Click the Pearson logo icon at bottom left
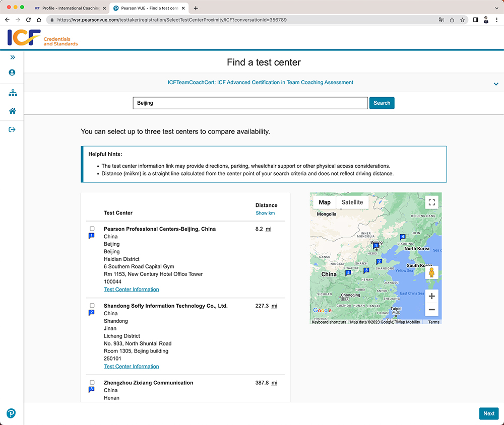The width and height of the screenshot is (504, 425). (11, 413)
